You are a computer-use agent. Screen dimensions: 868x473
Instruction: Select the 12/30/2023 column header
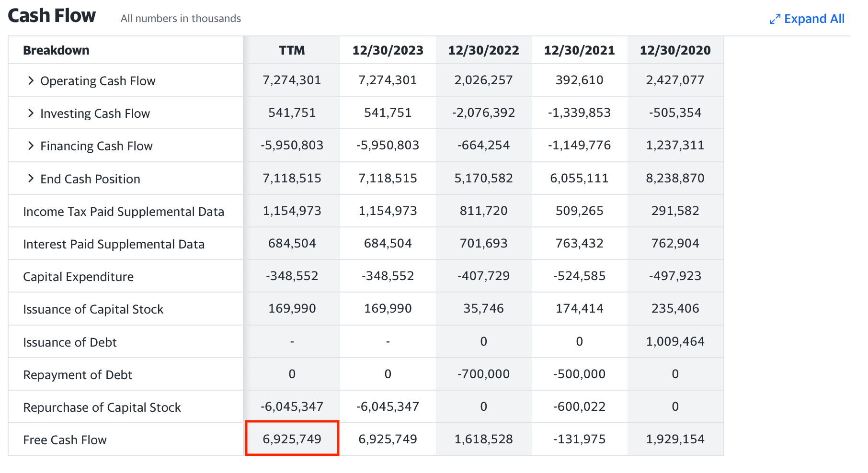(388, 50)
